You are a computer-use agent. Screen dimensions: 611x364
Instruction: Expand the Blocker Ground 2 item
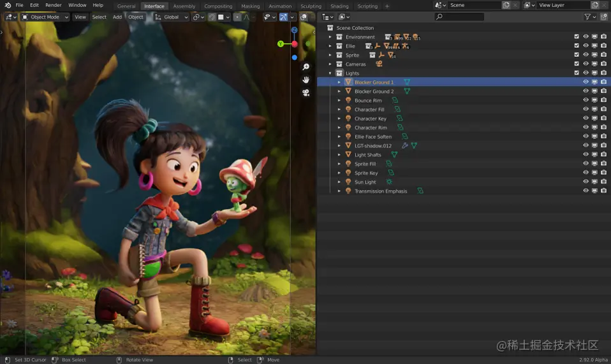point(339,92)
